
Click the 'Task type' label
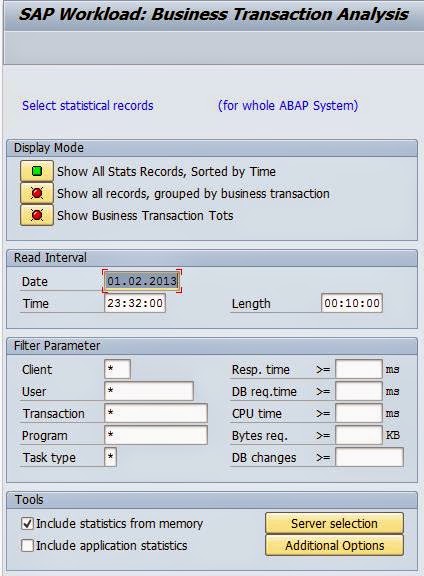click(49, 458)
